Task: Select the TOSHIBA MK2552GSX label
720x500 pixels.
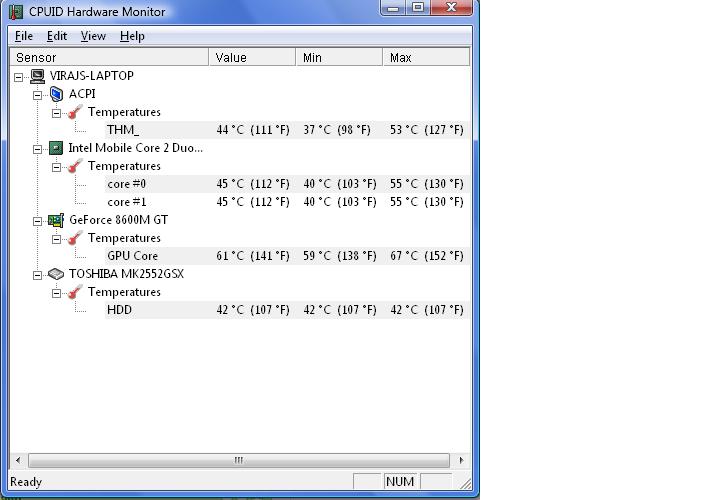Action: pyautogui.click(x=126, y=274)
